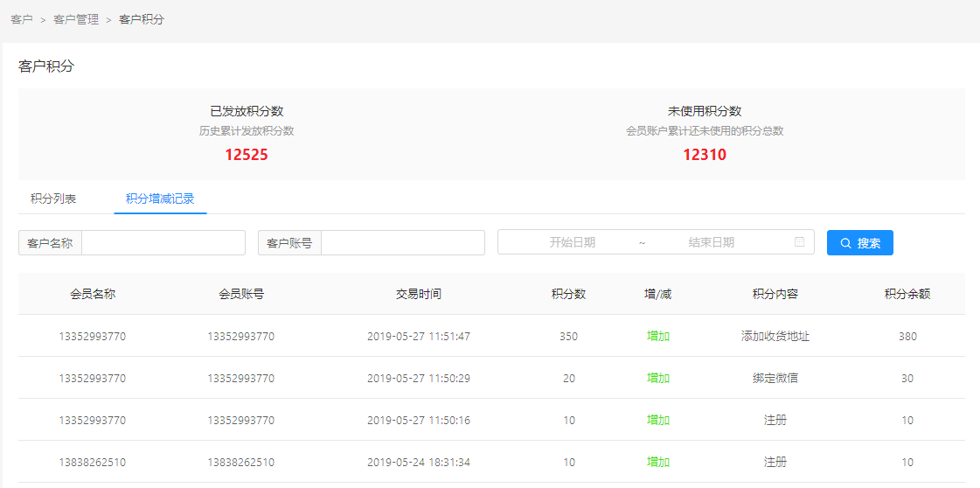
Task: Select the 积分增减记录 tab
Action: [x=160, y=199]
